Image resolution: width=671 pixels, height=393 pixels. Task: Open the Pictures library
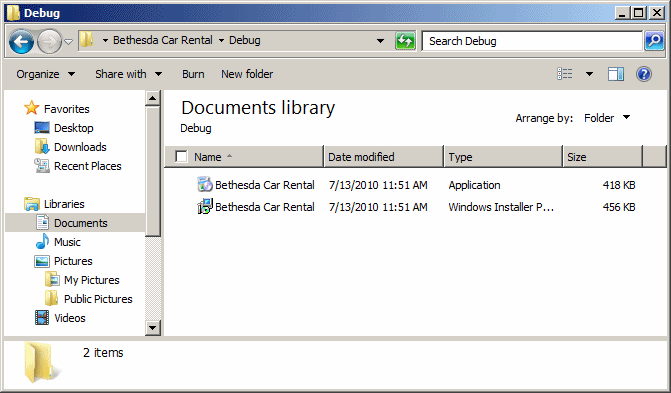tap(73, 261)
